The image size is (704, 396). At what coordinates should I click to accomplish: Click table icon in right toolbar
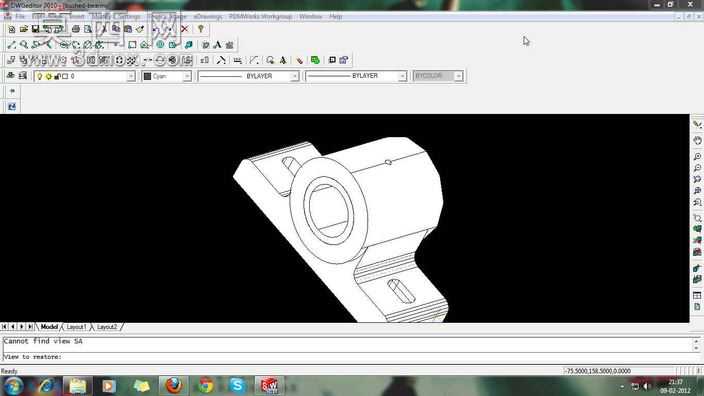(x=697, y=295)
